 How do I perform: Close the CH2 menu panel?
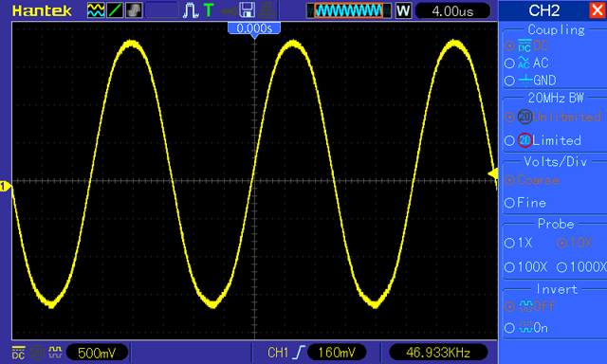coord(598,10)
